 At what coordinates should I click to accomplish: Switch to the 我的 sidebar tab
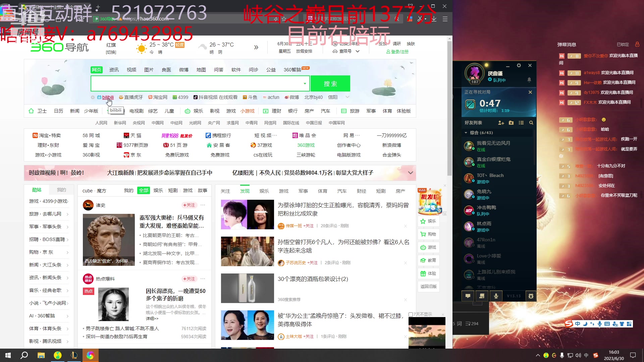click(61, 190)
